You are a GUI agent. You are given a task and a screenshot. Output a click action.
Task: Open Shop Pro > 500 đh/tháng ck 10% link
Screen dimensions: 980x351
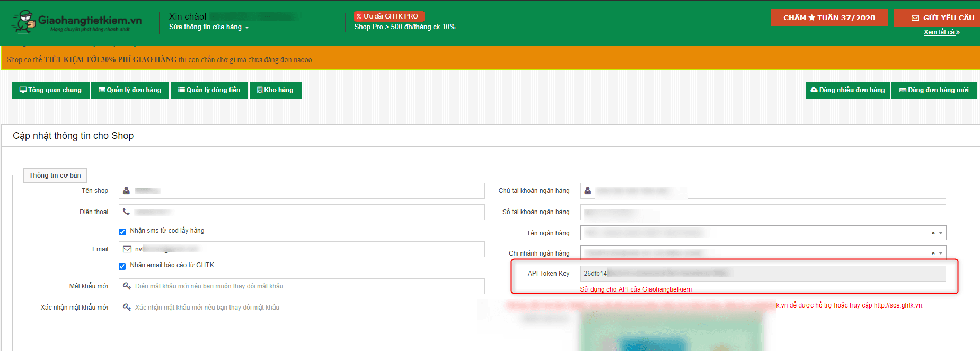coord(405,27)
